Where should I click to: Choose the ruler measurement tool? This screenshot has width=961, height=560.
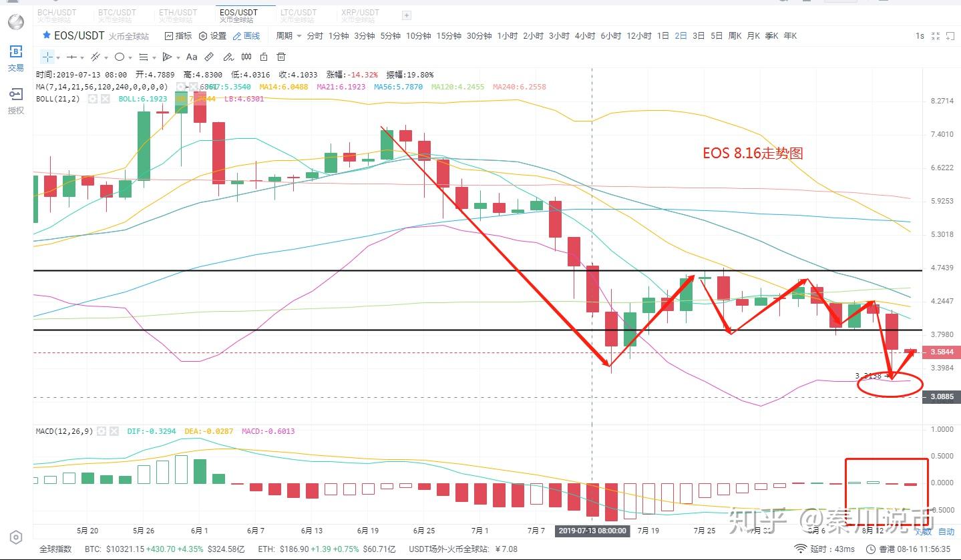[x=209, y=57]
